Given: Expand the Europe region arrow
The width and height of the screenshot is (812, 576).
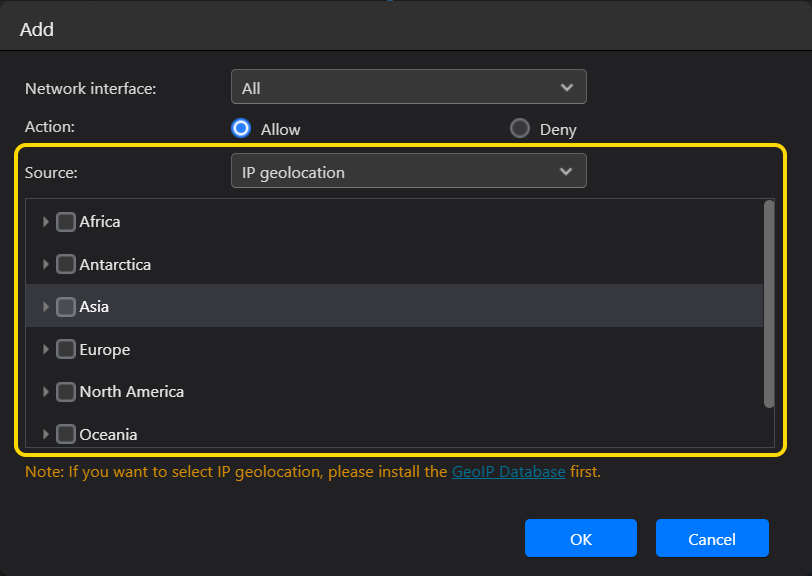Looking at the screenshot, I should 46,349.
